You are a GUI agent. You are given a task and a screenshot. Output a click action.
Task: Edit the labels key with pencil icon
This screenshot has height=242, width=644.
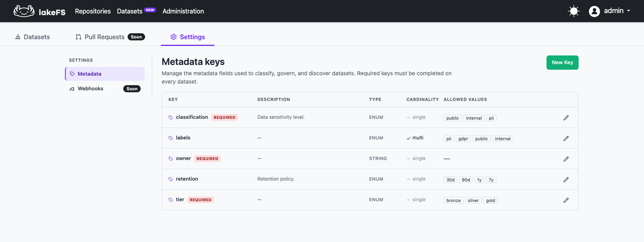(566, 138)
